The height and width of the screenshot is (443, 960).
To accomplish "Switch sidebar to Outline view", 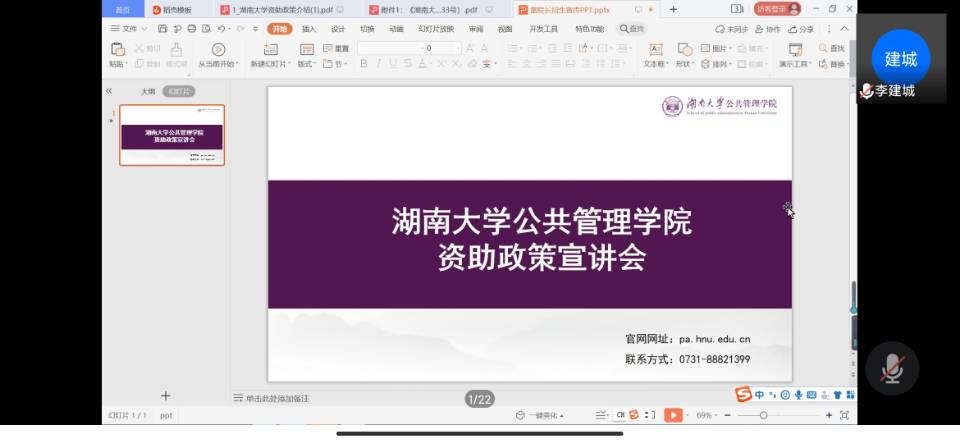I will click(x=147, y=91).
